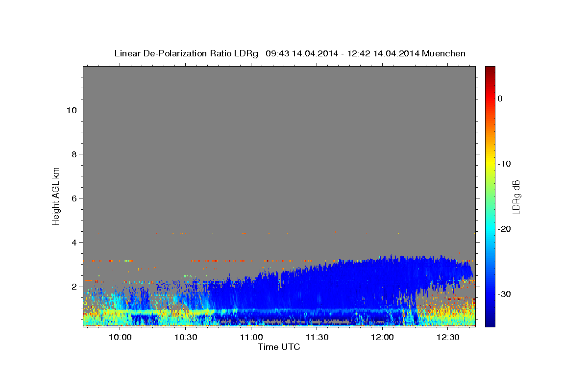Click the yellow section of colorbar

490,162
